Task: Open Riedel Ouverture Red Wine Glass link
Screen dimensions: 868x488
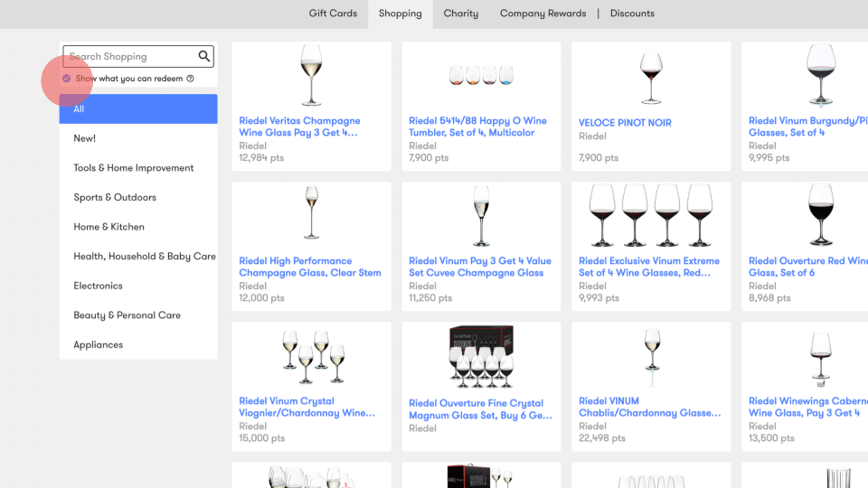Action: coord(807,267)
